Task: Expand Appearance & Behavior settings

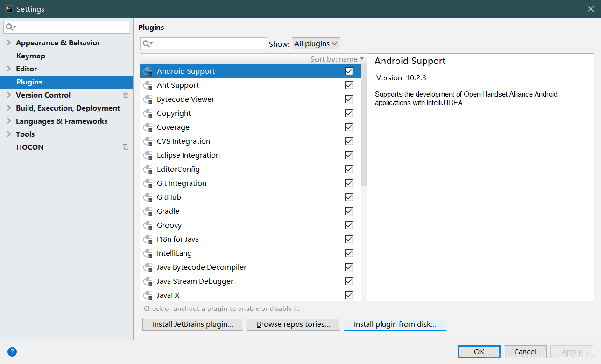Action: click(x=9, y=43)
